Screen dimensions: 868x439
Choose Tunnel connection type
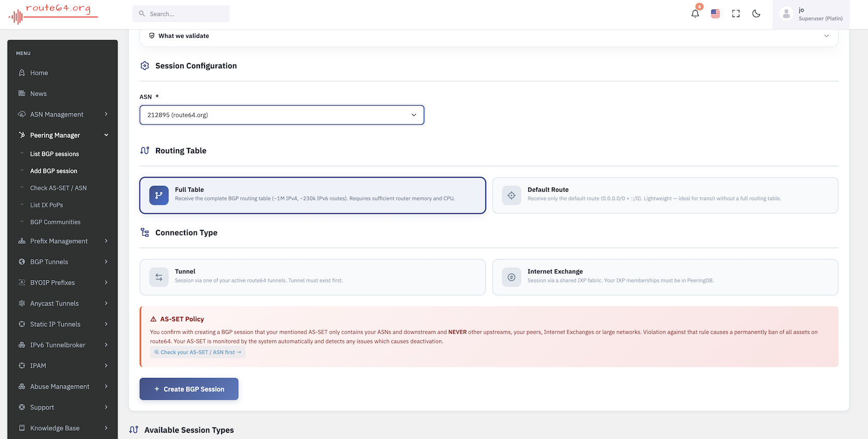pos(313,277)
